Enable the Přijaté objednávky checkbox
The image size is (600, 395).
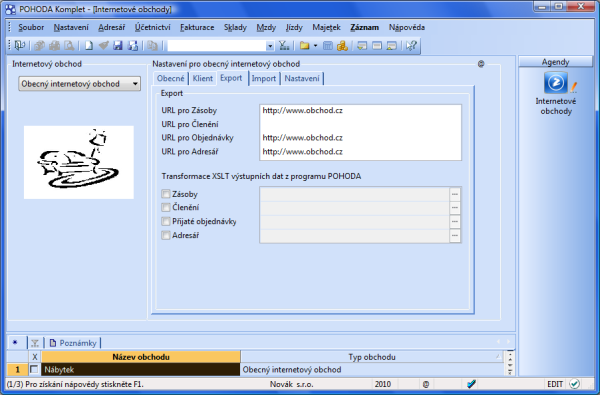click(166, 221)
